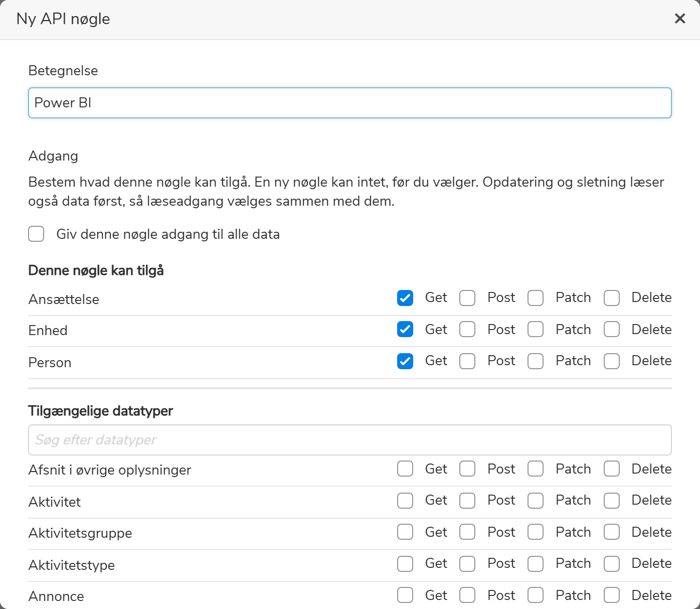Check Delete for Annonce
The height and width of the screenshot is (609, 700).
(612, 595)
